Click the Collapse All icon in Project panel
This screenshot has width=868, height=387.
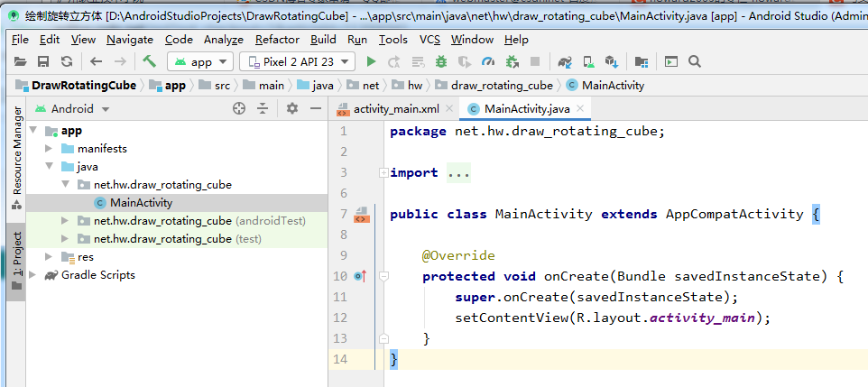pyautogui.click(x=263, y=108)
